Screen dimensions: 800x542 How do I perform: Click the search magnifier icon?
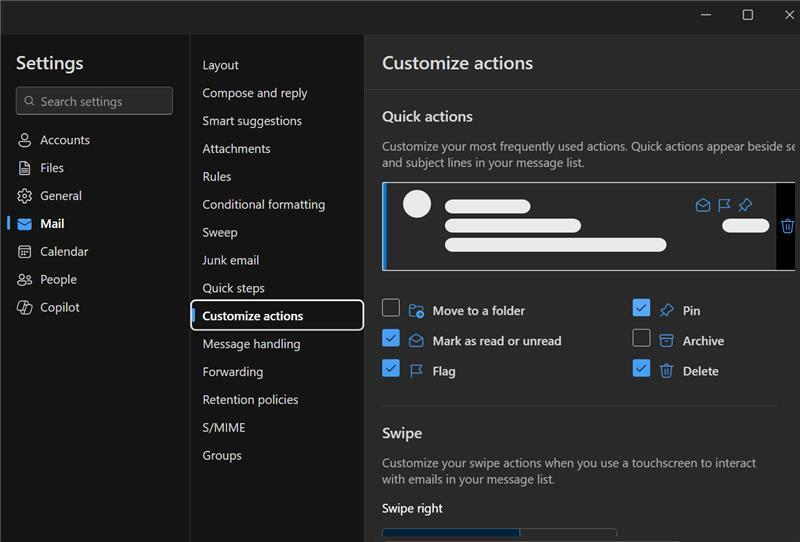[x=30, y=101]
